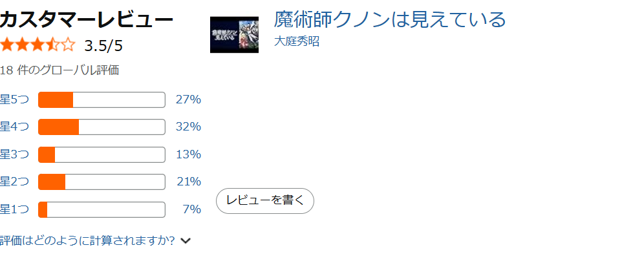
Task: Show reviews under the 星1つ label
Action: pyautogui.click(x=14, y=209)
